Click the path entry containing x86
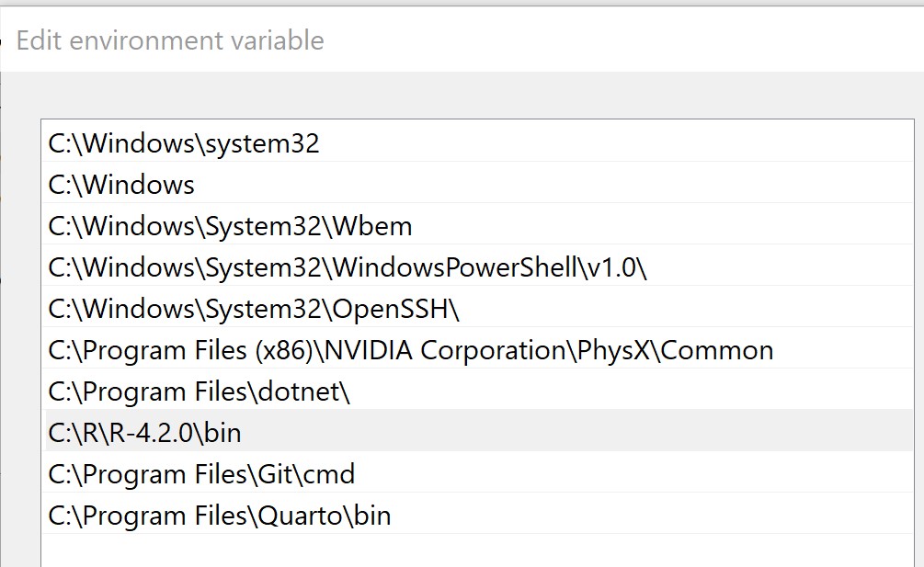 point(410,350)
